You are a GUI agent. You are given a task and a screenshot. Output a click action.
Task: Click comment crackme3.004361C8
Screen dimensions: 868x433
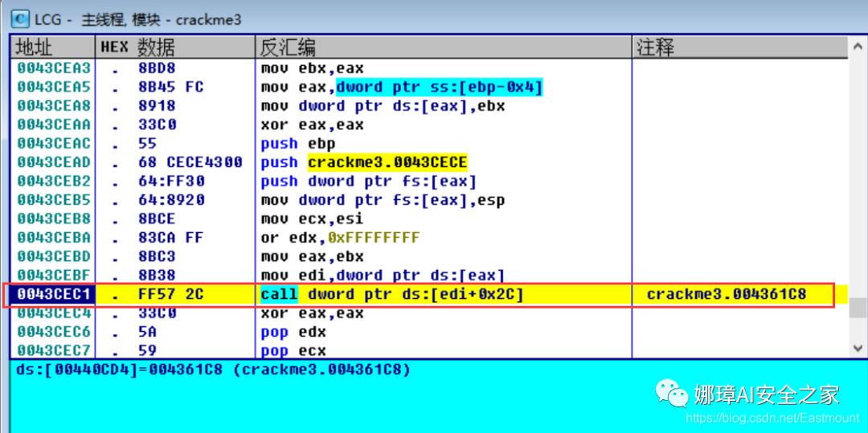726,295
